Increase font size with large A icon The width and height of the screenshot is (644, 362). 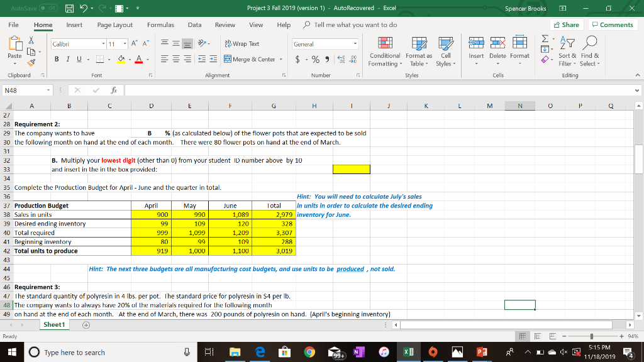click(x=135, y=43)
